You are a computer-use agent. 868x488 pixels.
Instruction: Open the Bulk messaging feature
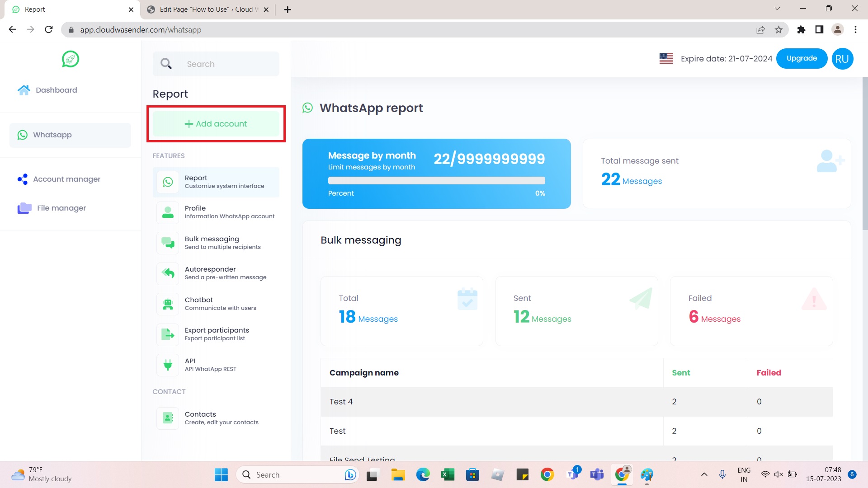[216, 243]
